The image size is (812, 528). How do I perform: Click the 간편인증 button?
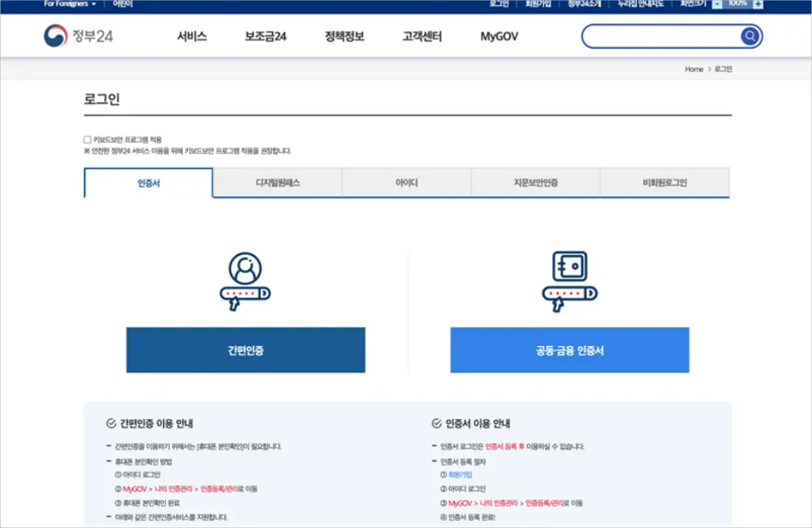[244, 349]
